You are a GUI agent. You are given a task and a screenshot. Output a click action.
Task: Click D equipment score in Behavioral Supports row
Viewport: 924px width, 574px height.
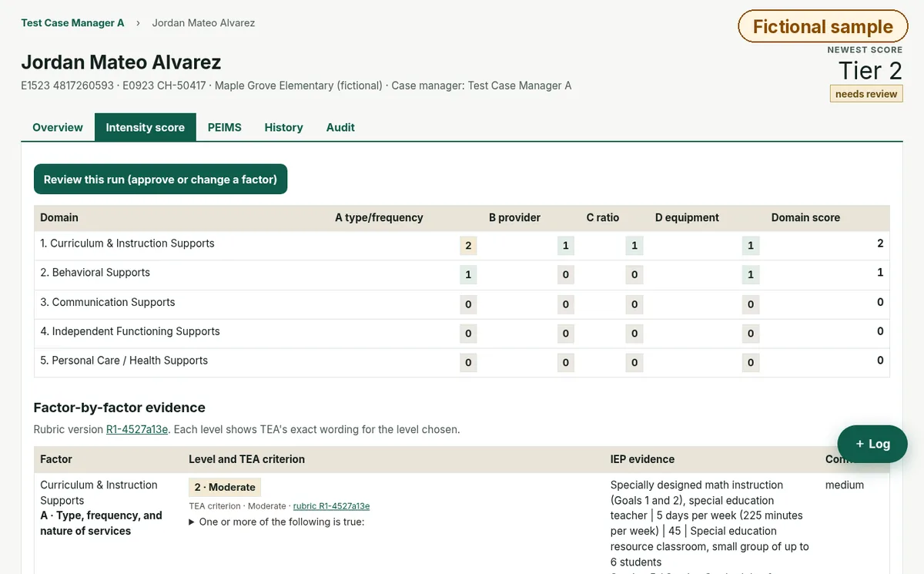[x=751, y=274]
